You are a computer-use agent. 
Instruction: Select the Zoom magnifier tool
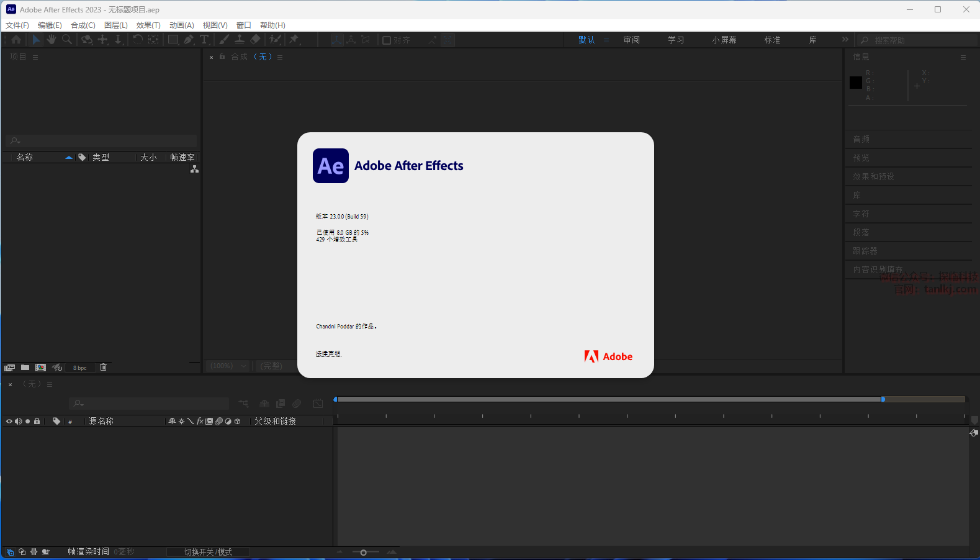(x=67, y=40)
